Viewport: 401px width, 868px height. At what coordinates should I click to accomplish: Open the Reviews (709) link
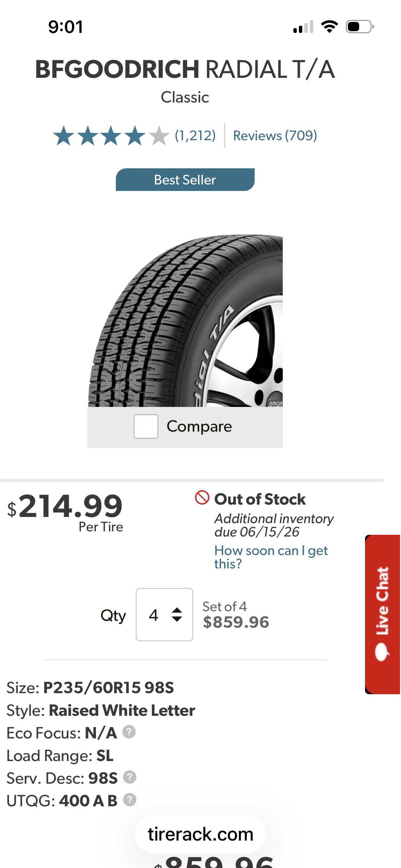(x=275, y=136)
